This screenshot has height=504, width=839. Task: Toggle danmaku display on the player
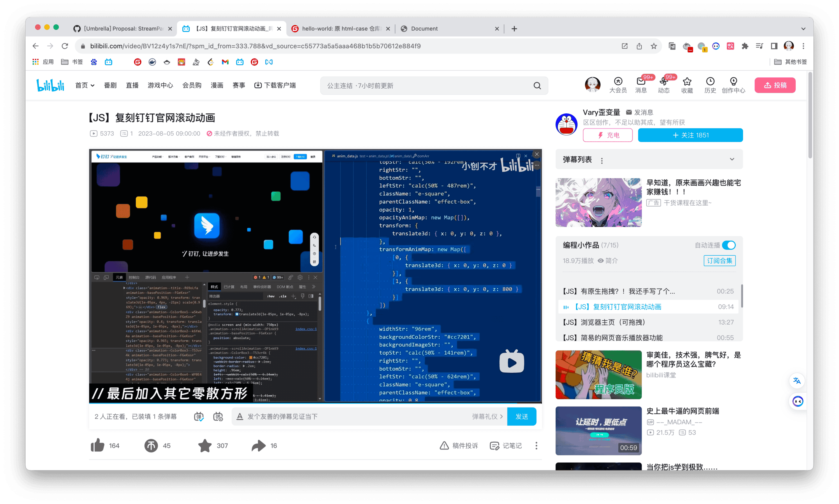pos(199,416)
